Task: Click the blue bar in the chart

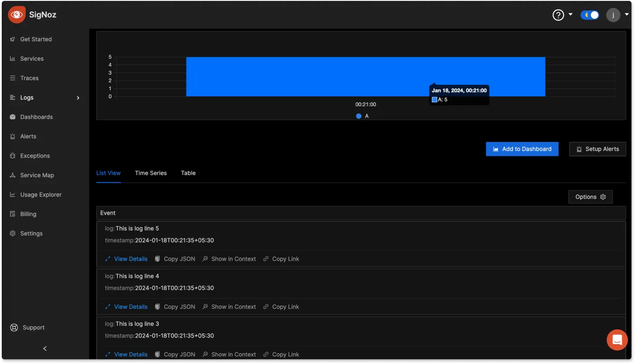Action: [365, 76]
